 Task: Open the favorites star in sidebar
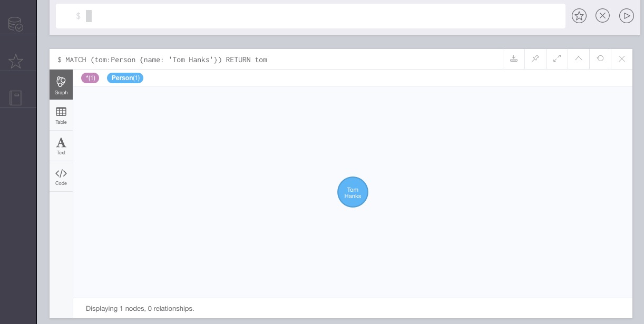point(16,61)
